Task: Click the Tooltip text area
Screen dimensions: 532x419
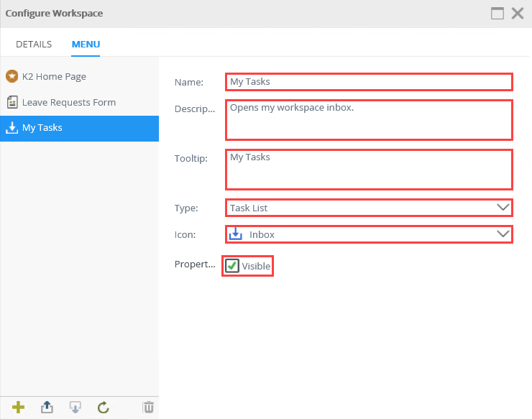Action: [369, 169]
